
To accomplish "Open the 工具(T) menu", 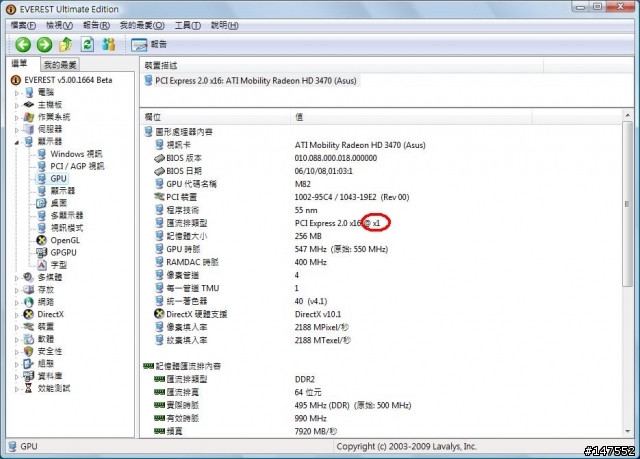I will click(x=188, y=25).
